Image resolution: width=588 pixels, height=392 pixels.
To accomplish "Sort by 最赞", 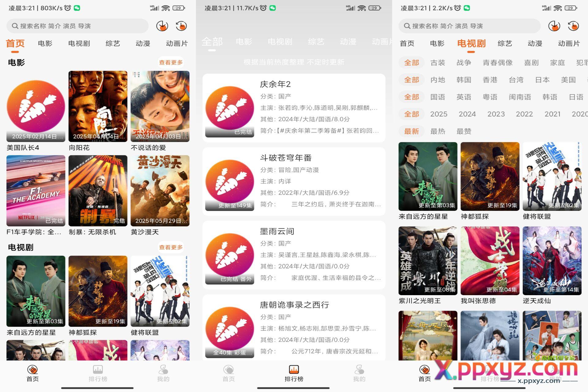I will click(x=464, y=131).
